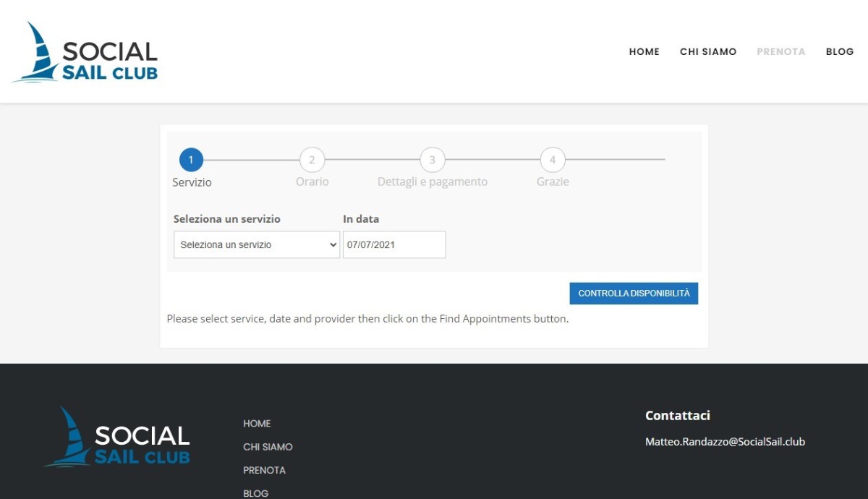The image size is (868, 499).
Task: Click the Social Sail Club footer logo
Action: (x=117, y=437)
